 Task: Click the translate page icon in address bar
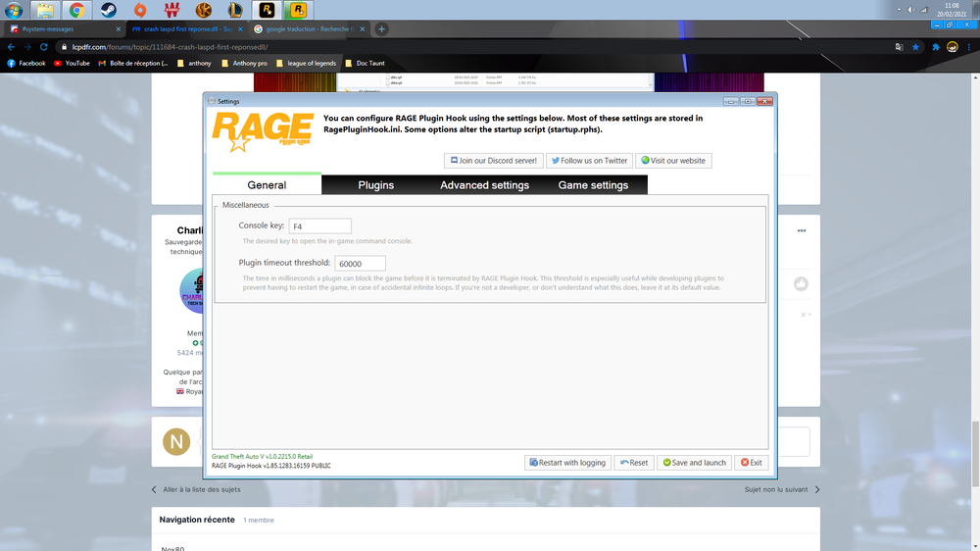coord(899,47)
